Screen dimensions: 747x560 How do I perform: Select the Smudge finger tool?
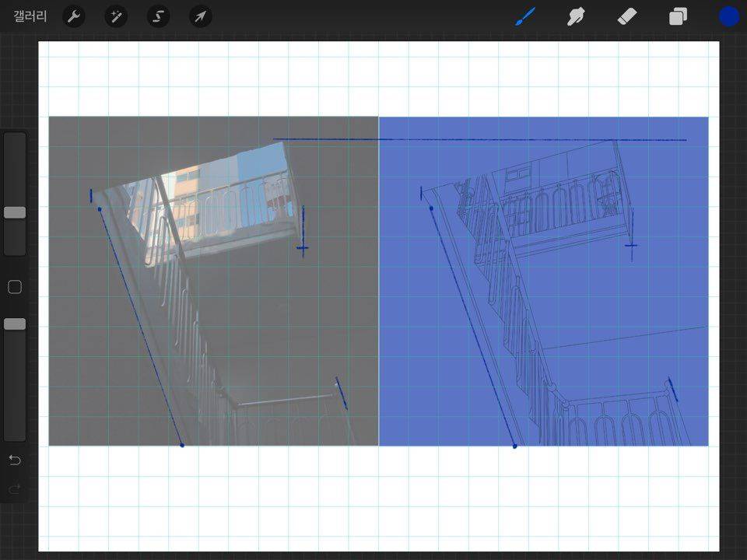coord(576,16)
